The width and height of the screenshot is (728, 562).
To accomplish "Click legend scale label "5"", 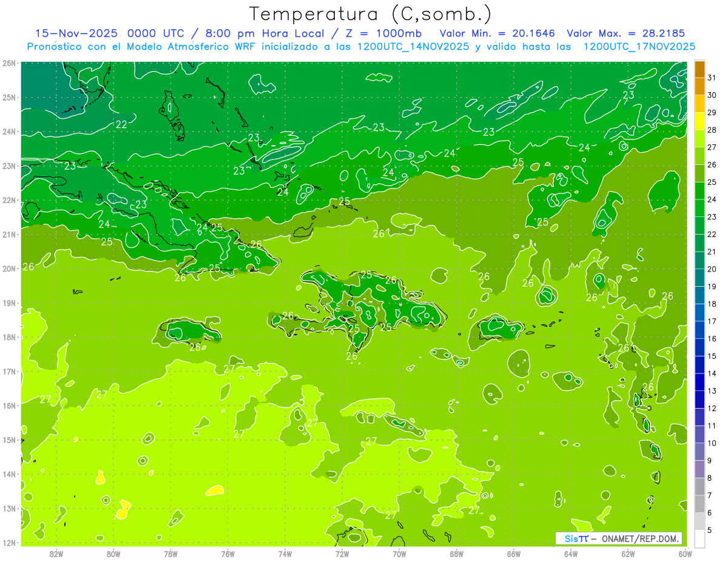I will [x=710, y=530].
